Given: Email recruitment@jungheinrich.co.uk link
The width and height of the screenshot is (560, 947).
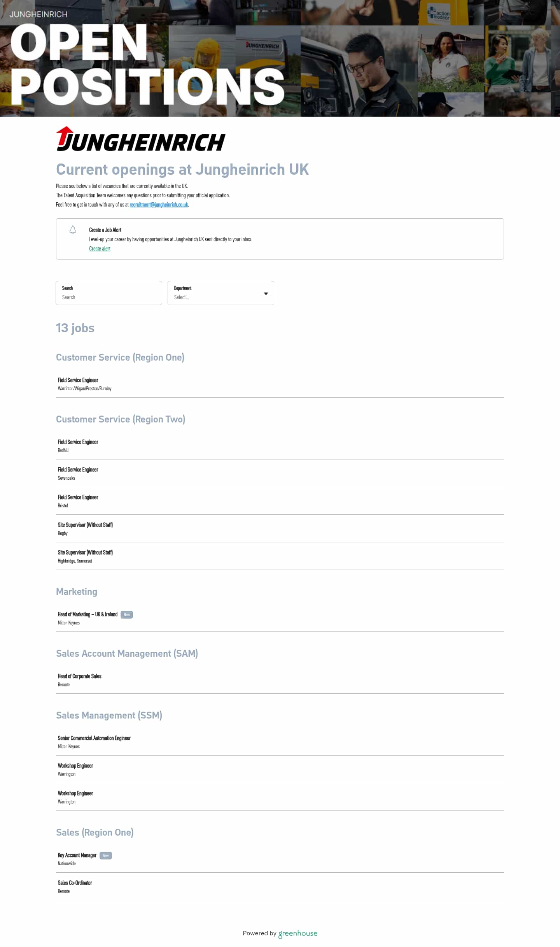Looking at the screenshot, I should pos(159,205).
